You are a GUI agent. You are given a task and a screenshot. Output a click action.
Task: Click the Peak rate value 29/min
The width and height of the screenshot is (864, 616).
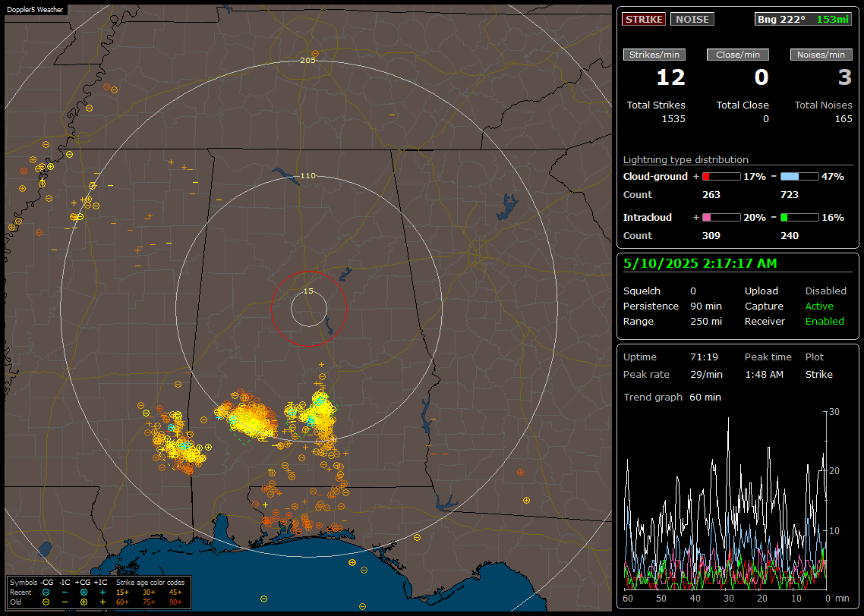(706, 374)
